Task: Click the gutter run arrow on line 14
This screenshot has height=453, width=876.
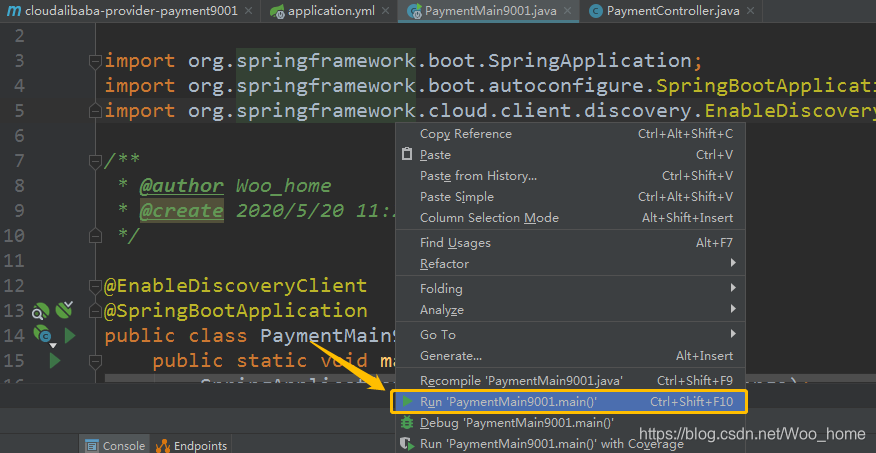Action: pyautogui.click(x=70, y=335)
